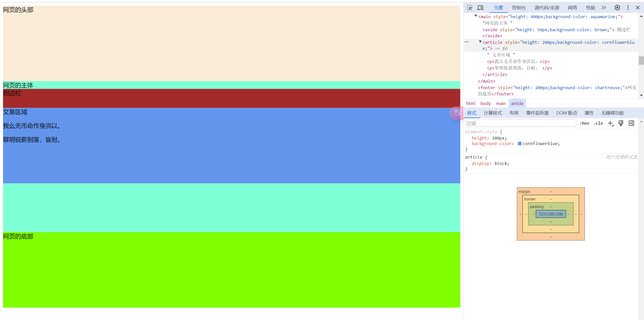The height and width of the screenshot is (320, 644).
Task: Focus the 过滤 styles filter field
Action: coord(521,123)
